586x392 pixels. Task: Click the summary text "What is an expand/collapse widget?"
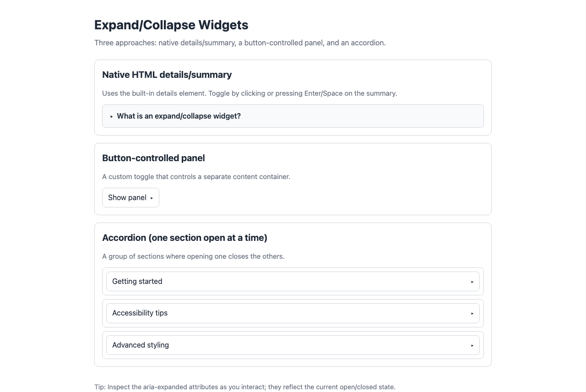click(179, 116)
